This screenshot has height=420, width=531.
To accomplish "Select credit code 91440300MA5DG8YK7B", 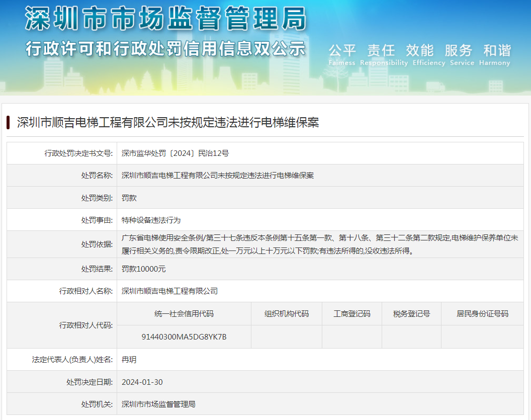I will [184, 337].
